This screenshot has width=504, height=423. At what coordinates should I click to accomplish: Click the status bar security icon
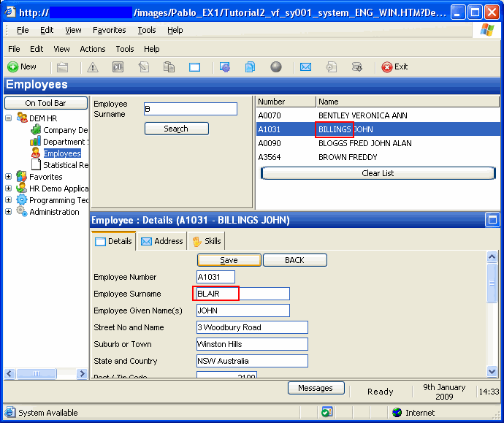pos(327,412)
